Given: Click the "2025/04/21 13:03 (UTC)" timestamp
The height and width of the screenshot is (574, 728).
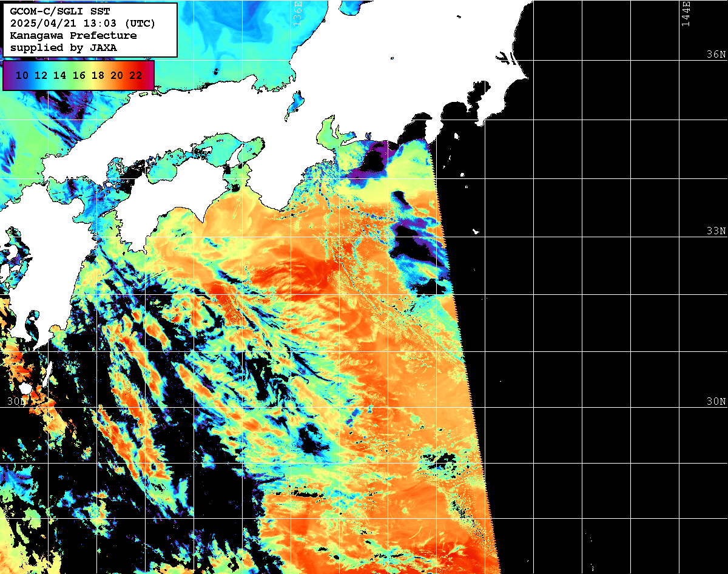Looking at the screenshot, I should coord(83,24).
